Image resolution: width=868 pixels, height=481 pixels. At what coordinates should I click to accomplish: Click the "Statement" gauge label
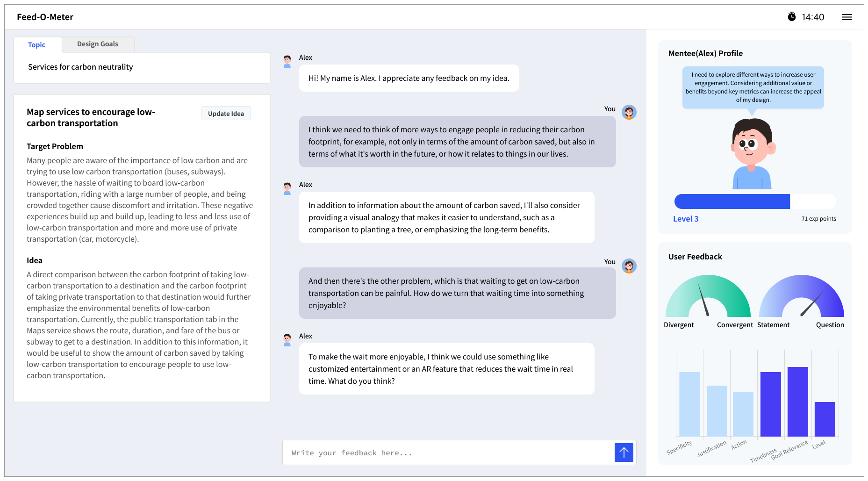pos(774,325)
